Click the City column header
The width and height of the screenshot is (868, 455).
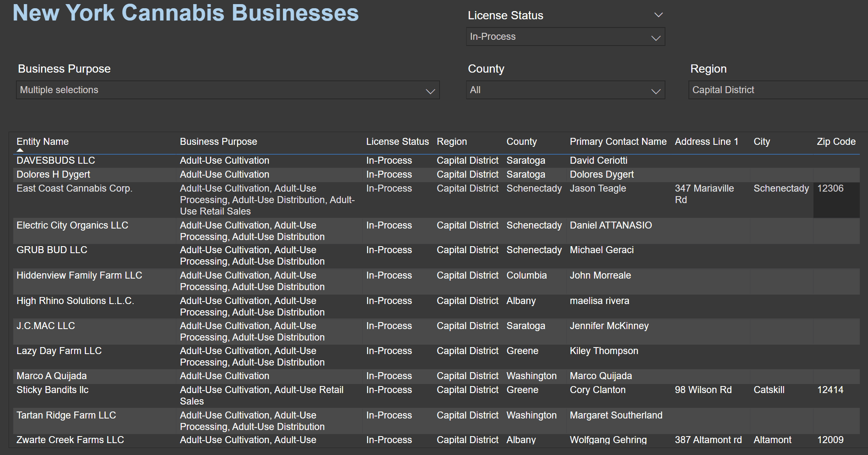pos(762,142)
